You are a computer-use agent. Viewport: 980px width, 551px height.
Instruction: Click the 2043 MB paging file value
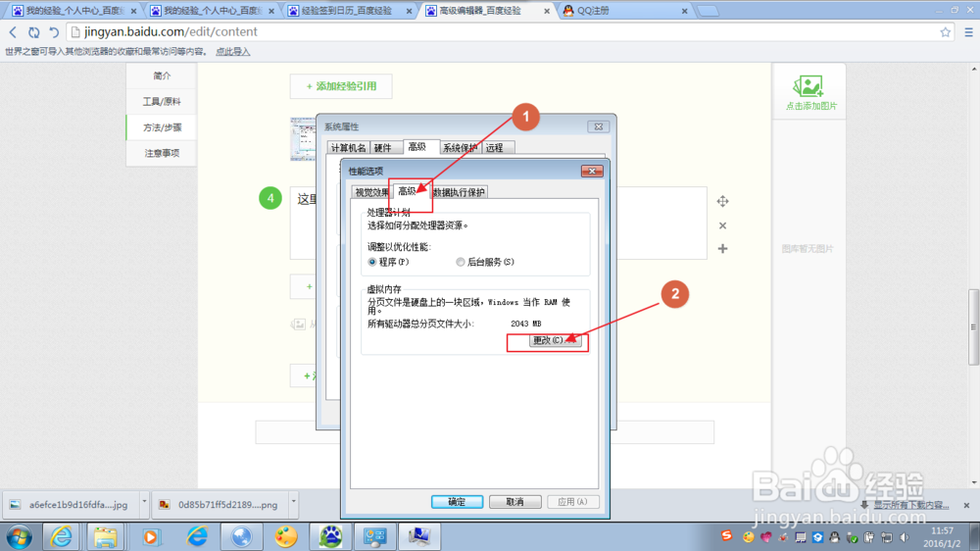point(525,324)
